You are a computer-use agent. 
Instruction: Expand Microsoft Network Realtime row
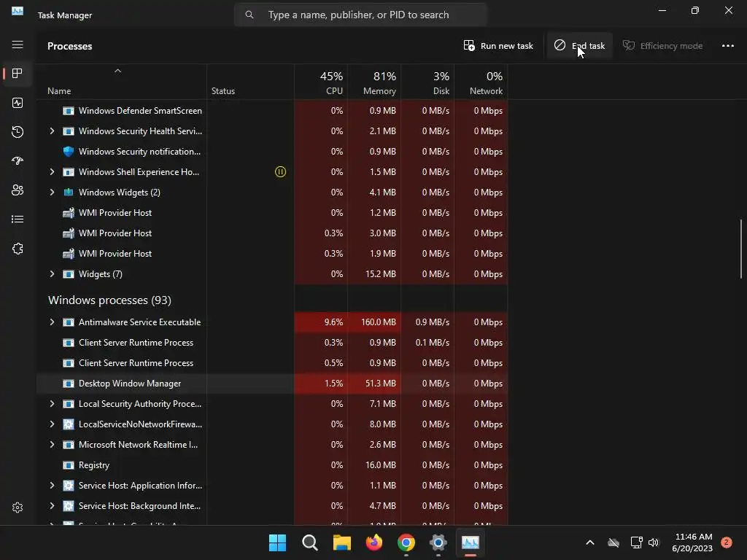[52, 445]
